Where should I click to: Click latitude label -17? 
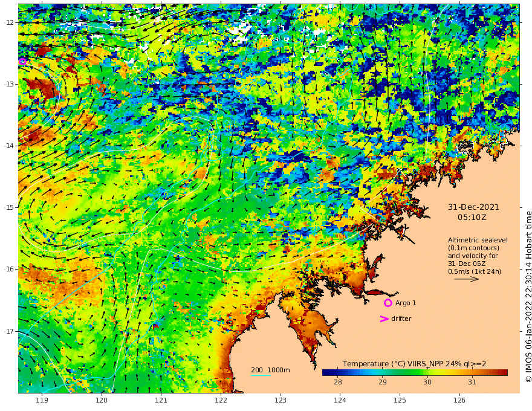click(9, 331)
